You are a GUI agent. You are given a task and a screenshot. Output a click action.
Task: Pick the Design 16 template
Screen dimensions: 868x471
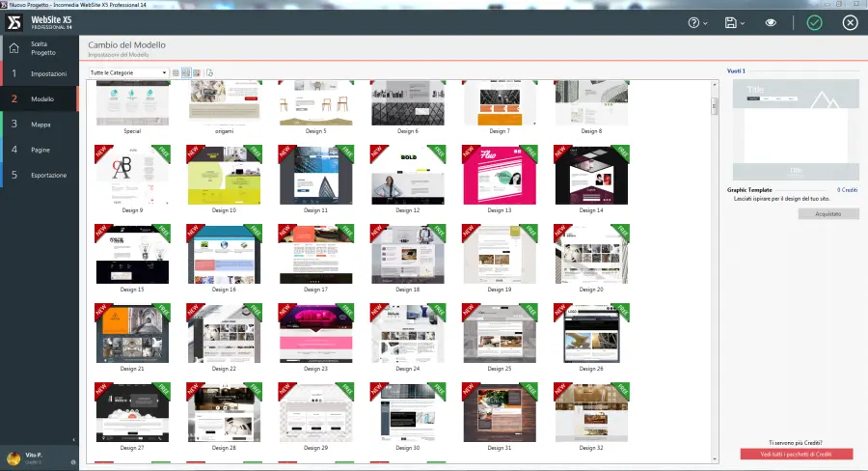224,255
